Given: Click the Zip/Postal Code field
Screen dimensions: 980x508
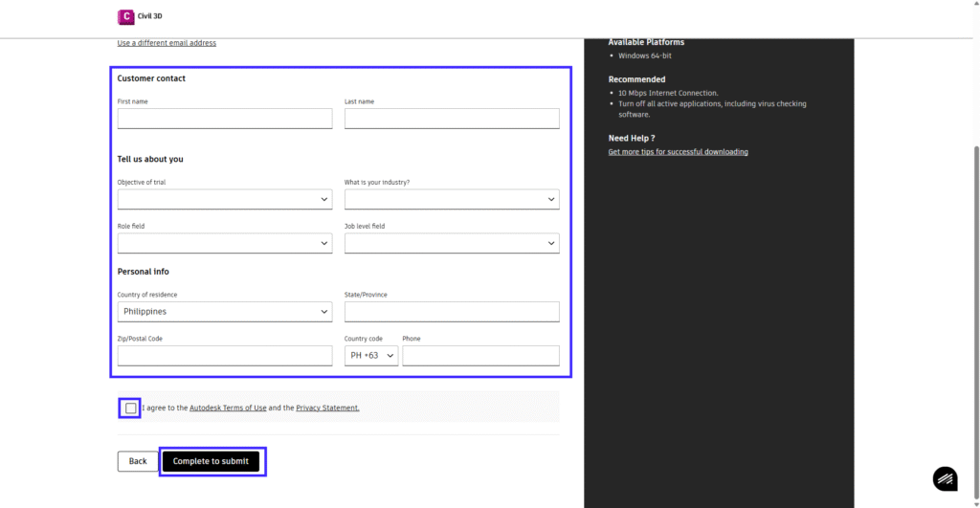Looking at the screenshot, I should [224, 356].
